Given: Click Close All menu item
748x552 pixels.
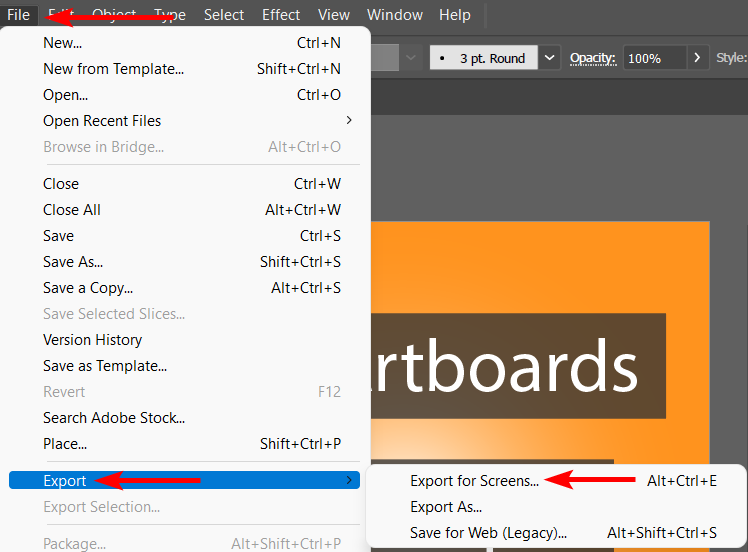Looking at the screenshot, I should pyautogui.click(x=72, y=210).
